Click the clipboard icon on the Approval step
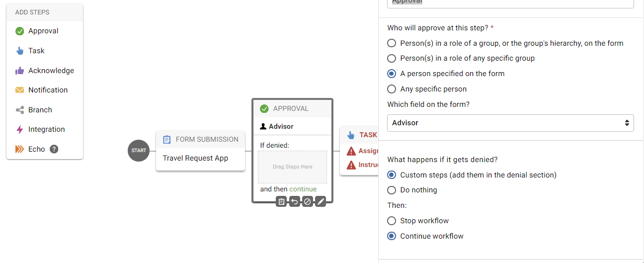This screenshot has height=263, width=644. [281, 201]
